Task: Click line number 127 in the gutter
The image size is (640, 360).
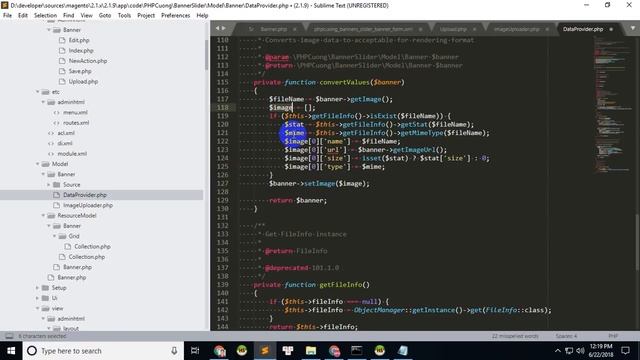Action: coord(222,183)
